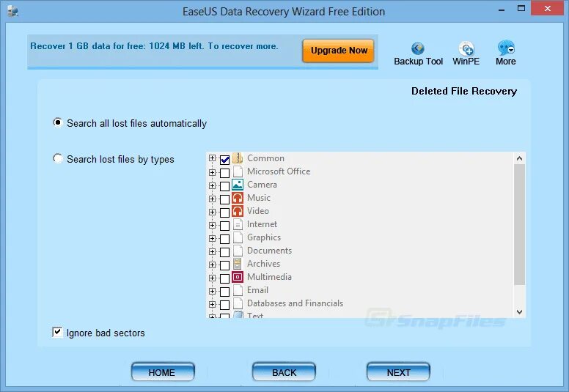Check the Graphics checkbox

pyautogui.click(x=224, y=239)
